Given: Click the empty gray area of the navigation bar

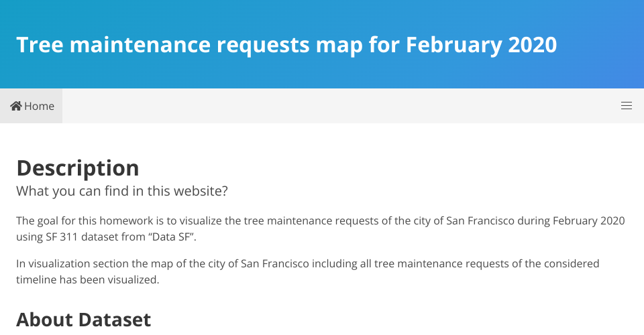Looking at the screenshot, I should (341, 106).
